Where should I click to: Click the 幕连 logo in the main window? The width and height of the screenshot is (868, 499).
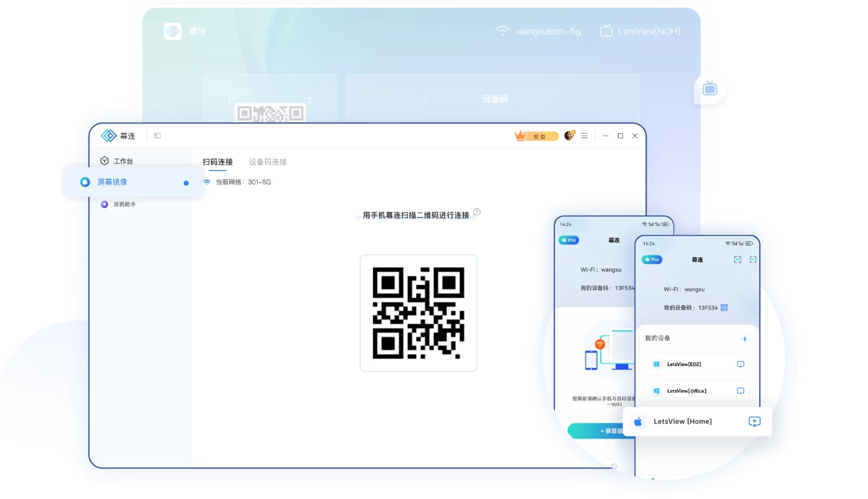pyautogui.click(x=109, y=136)
